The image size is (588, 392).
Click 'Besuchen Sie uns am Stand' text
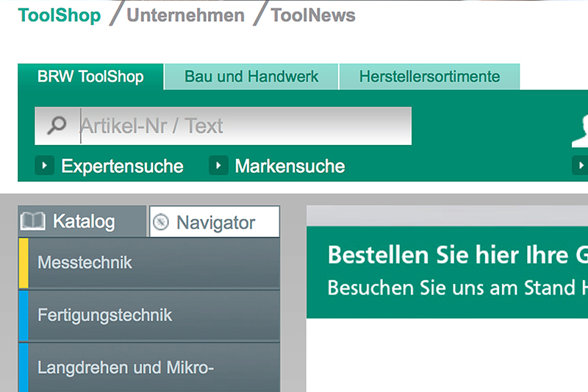451,288
